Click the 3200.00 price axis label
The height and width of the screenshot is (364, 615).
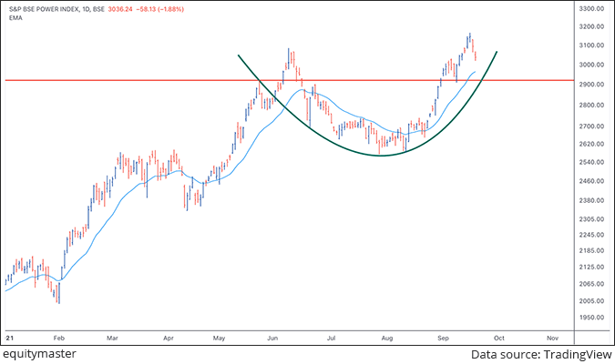click(x=591, y=26)
